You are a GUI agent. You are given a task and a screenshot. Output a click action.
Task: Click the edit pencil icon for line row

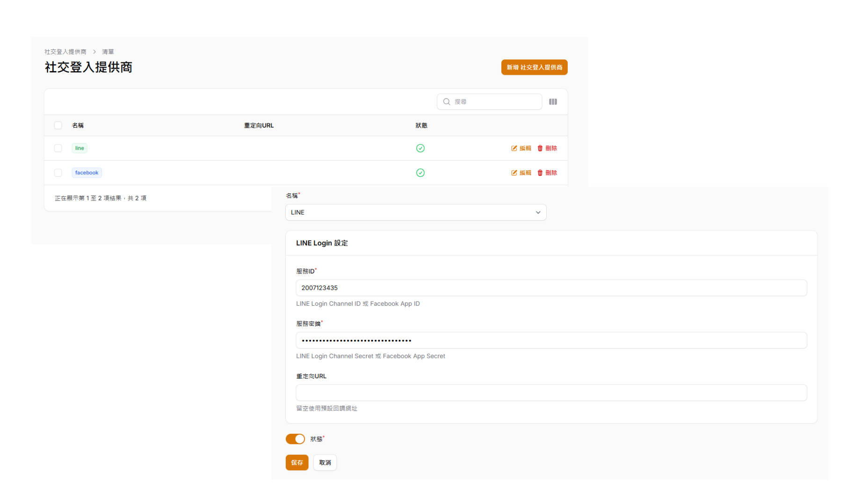(514, 148)
